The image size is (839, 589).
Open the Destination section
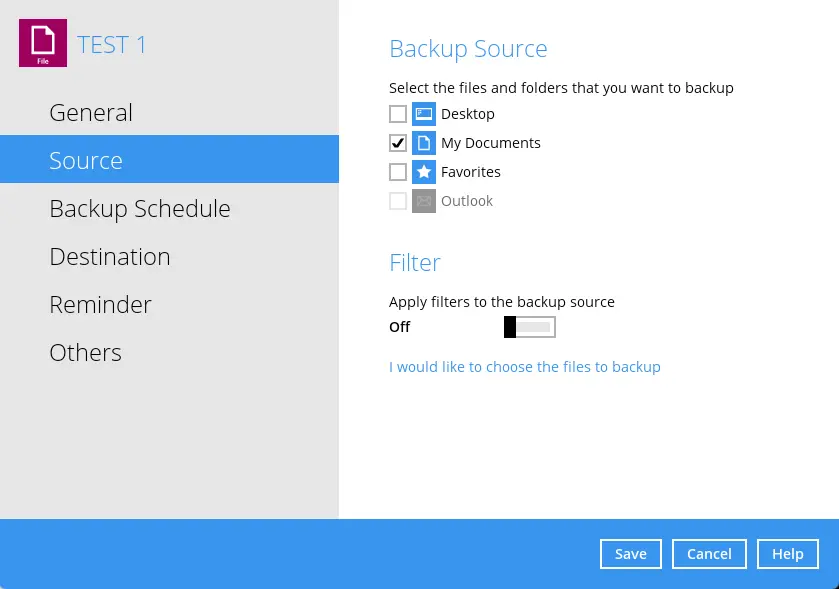pyautogui.click(x=110, y=256)
